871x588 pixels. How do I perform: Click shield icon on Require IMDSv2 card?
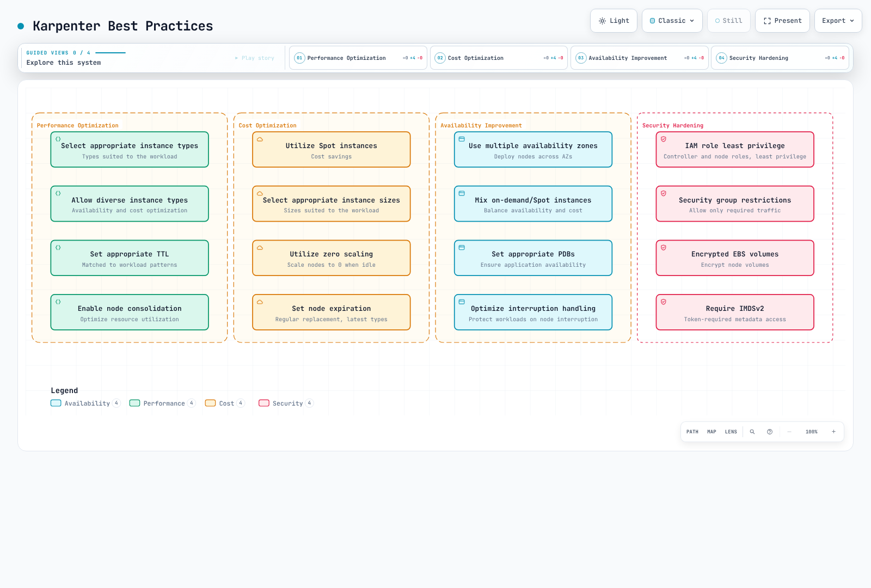point(664,302)
